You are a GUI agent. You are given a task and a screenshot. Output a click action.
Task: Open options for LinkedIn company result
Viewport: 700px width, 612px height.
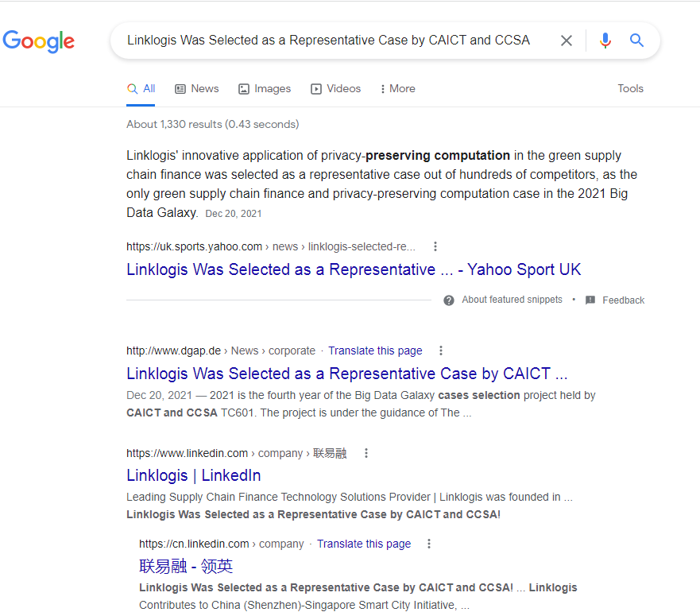(366, 453)
